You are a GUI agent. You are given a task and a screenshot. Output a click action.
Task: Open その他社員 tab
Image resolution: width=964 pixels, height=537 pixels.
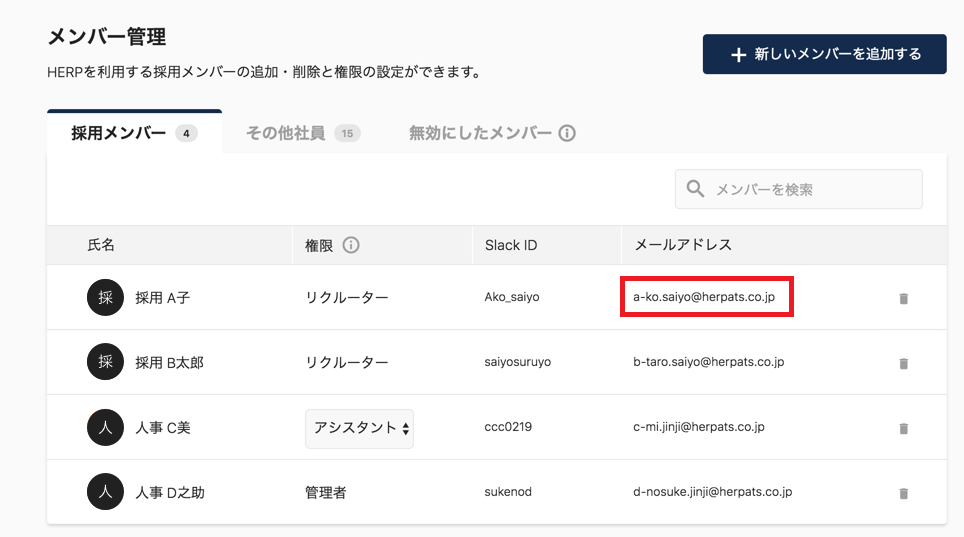[x=302, y=133]
